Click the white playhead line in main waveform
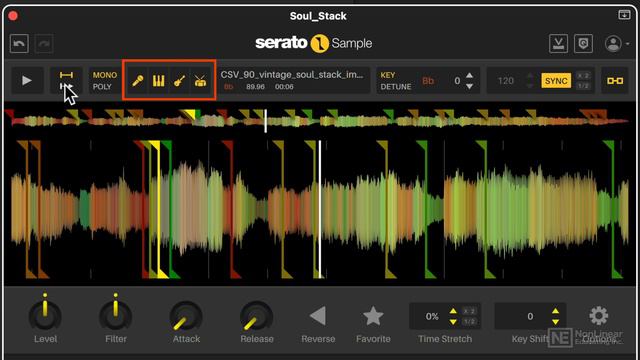 point(320,209)
